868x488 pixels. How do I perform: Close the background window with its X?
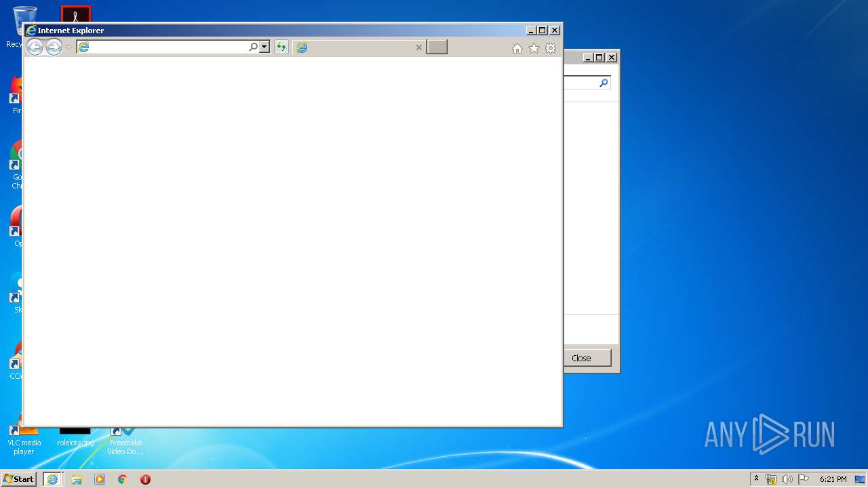[612, 58]
